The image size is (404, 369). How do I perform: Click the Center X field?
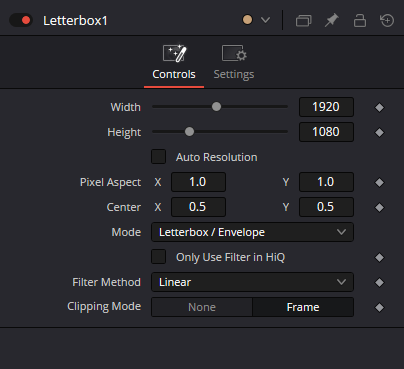coord(198,207)
